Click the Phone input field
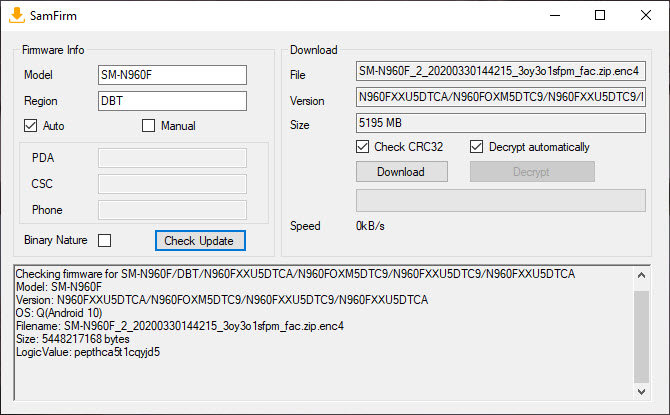Viewport: 670px width, 415px height. (172, 210)
